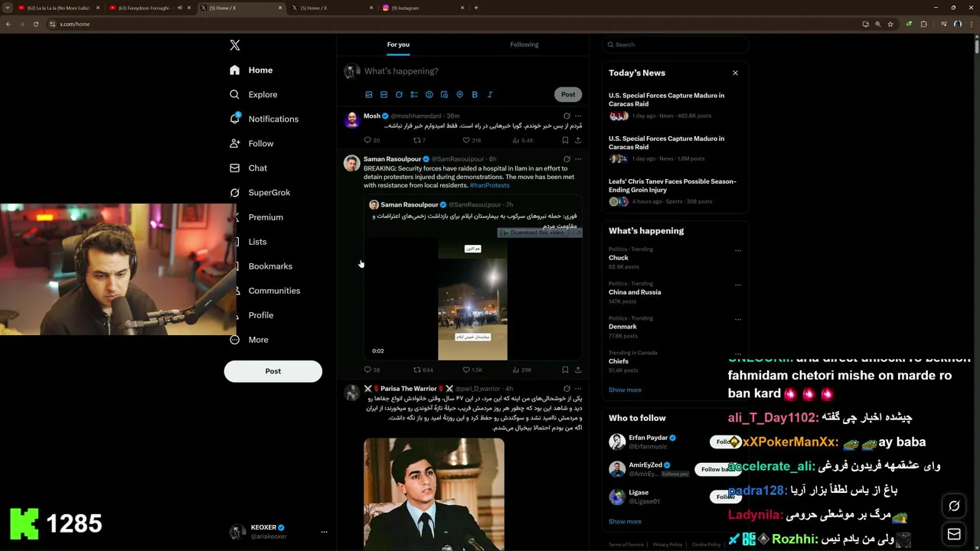
Task: Add a poll in composer
Action: (x=414, y=94)
